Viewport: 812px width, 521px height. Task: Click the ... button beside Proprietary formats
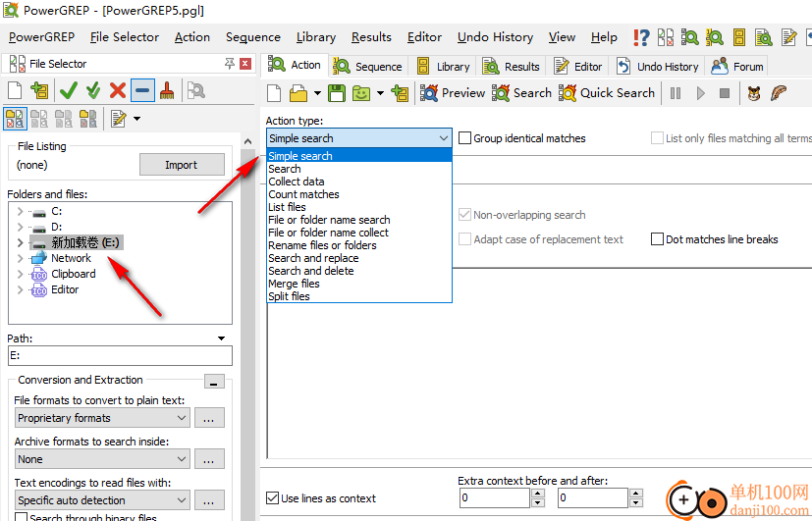209,418
